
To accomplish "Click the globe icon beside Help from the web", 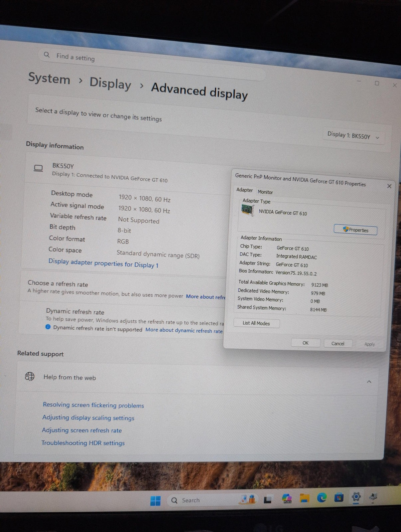I will click(x=30, y=376).
